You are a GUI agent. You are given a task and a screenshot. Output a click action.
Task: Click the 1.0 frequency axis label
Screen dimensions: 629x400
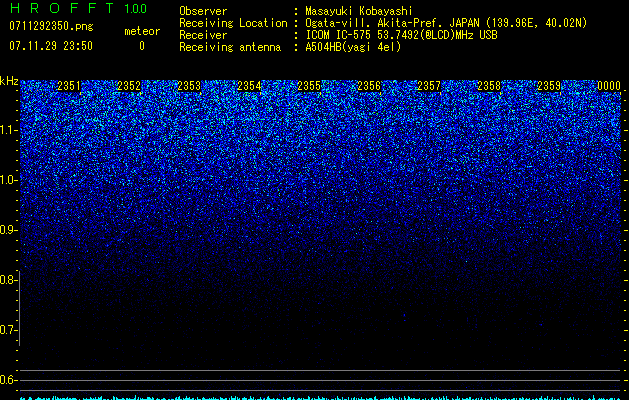point(8,180)
